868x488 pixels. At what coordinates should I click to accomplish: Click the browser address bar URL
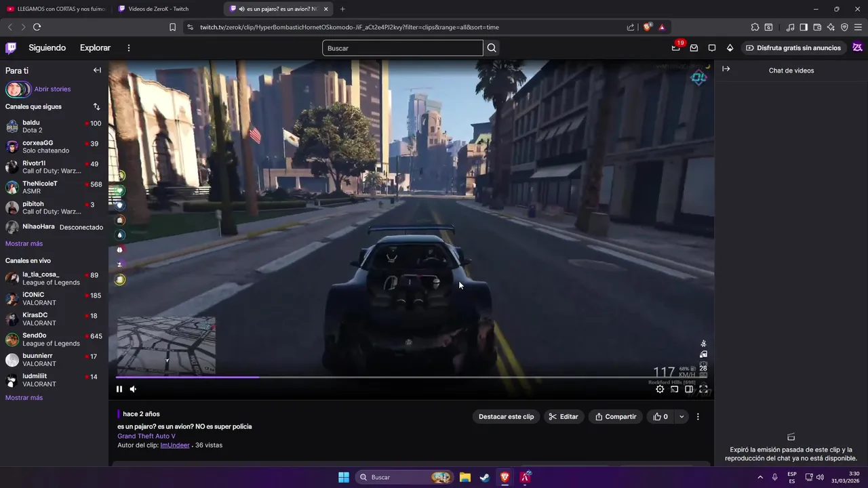point(349,27)
